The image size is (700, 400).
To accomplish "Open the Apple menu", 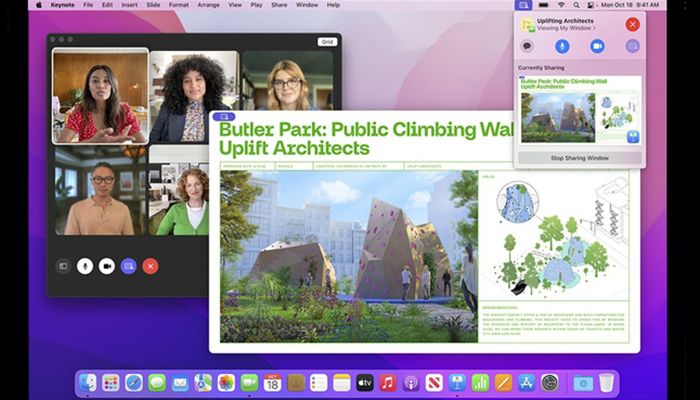I will click(38, 5).
